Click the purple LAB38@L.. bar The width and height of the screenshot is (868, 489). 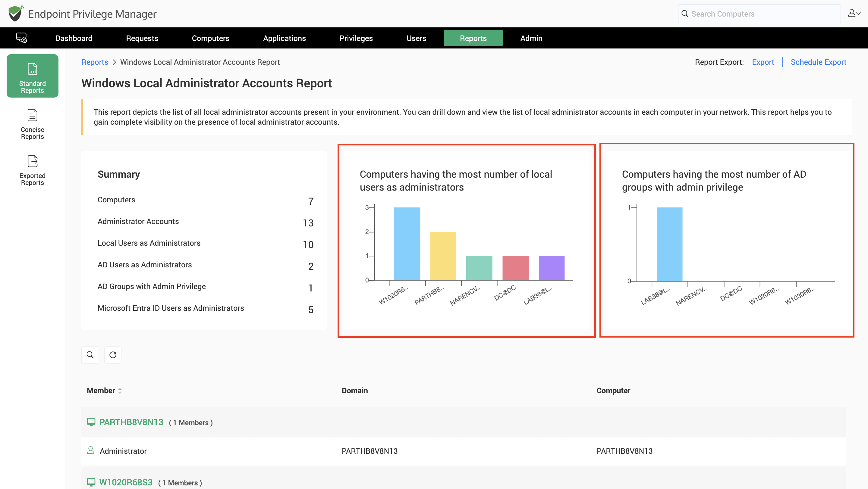552,268
